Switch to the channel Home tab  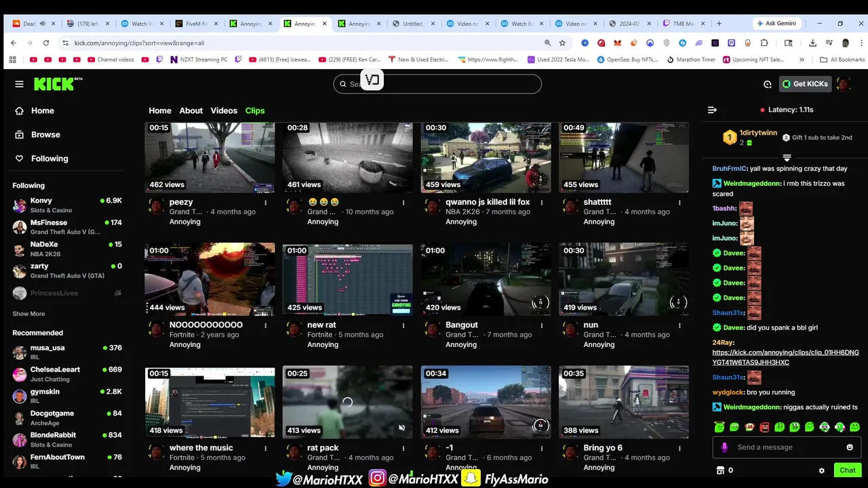[160, 110]
